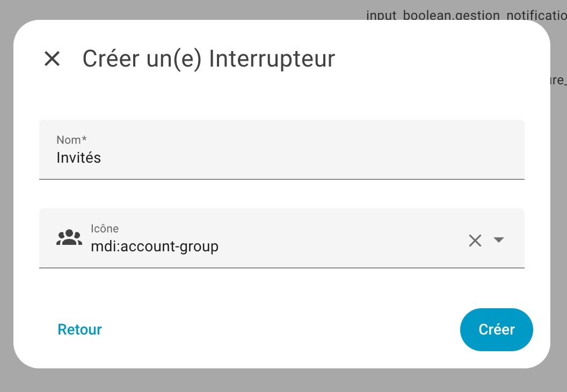
Task: Click the mdi:account-group value text
Action: click(155, 246)
